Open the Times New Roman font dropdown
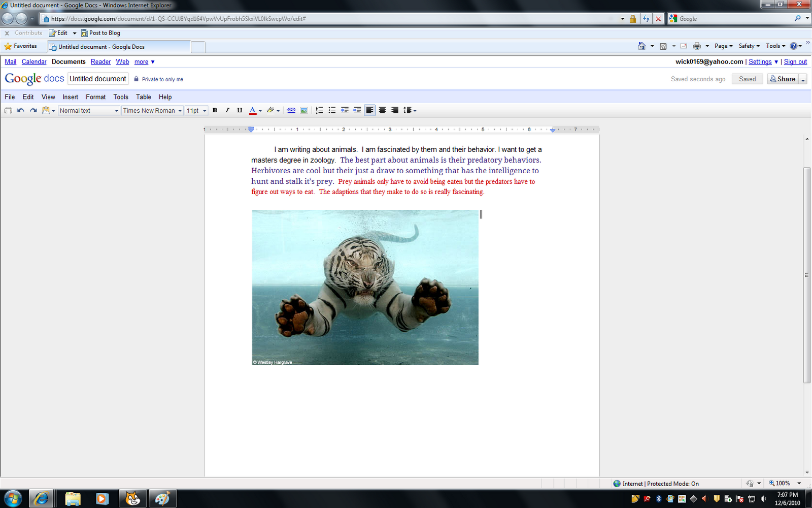 pos(152,111)
